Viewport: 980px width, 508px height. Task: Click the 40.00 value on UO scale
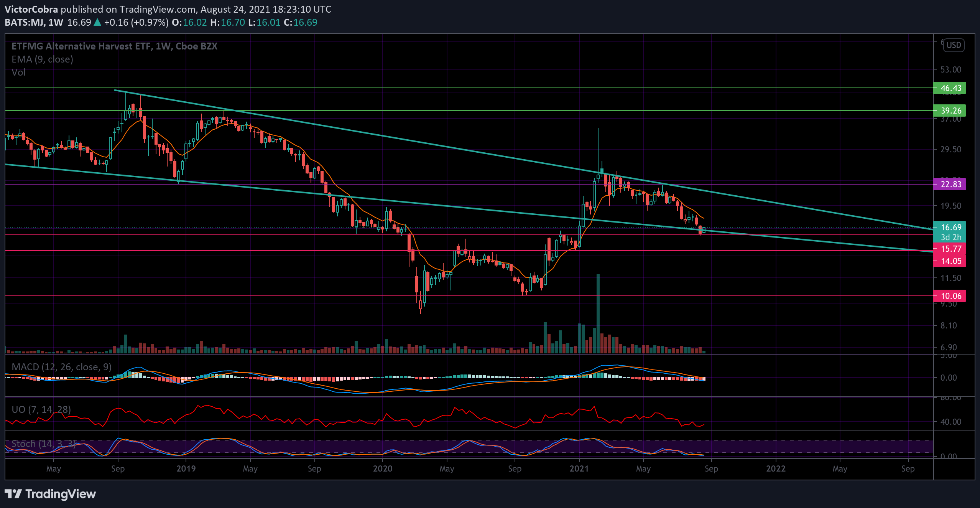click(951, 422)
